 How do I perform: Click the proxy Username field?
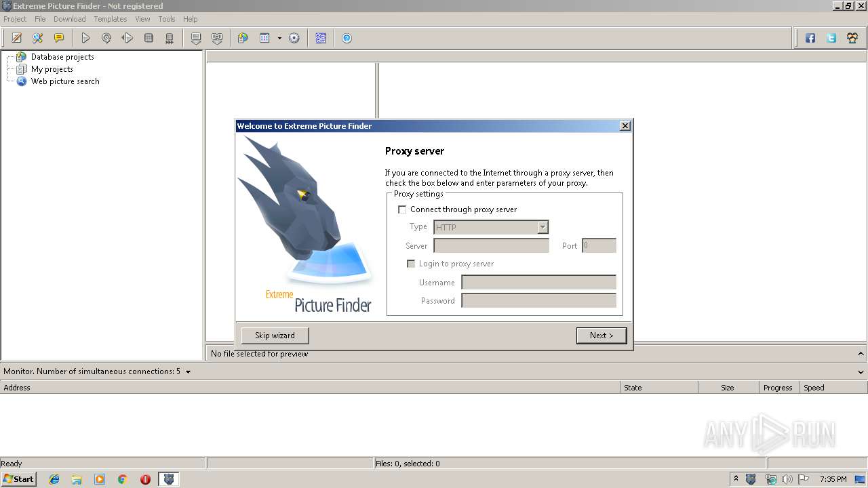538,282
